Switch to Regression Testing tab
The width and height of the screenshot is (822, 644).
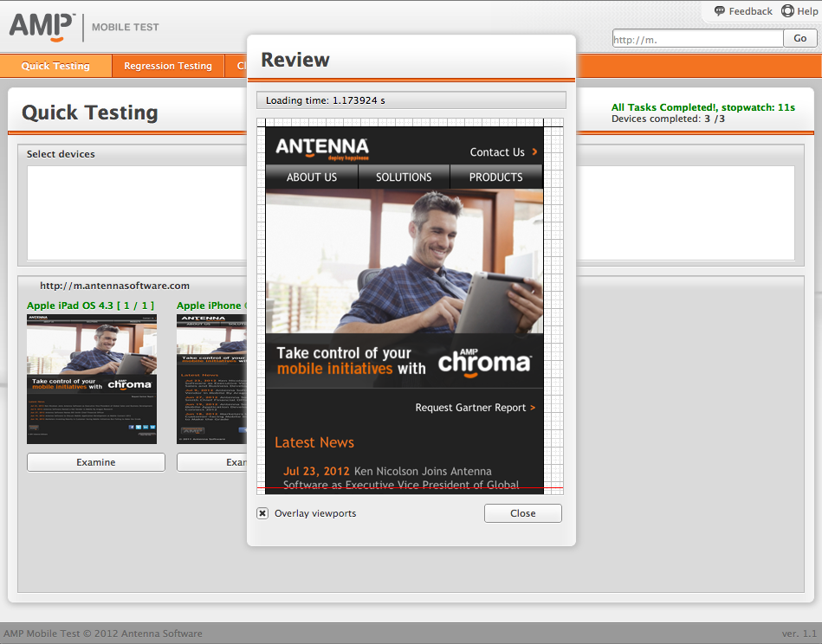(168, 66)
